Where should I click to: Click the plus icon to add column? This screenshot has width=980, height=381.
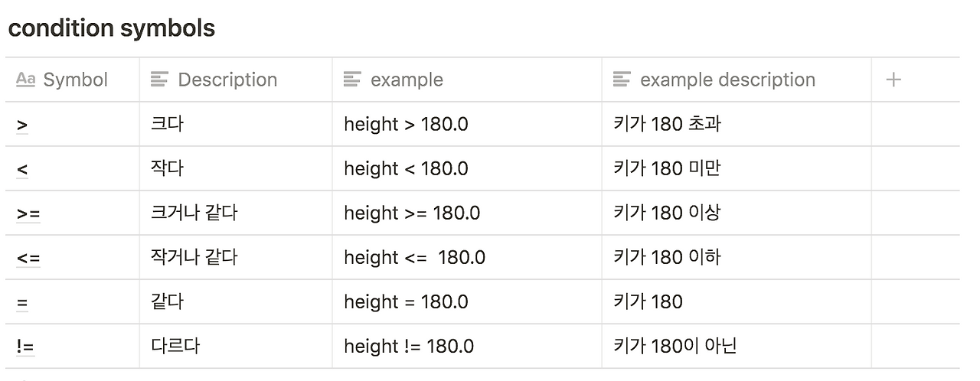click(893, 80)
